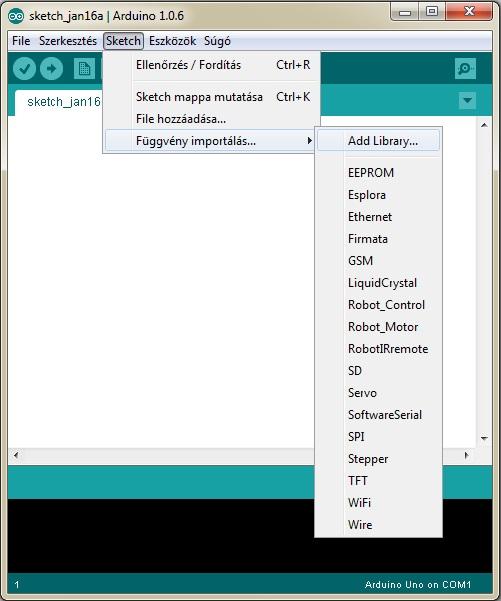Select File hozzáadása... menu entry
This screenshot has width=501, height=601.
212,119
